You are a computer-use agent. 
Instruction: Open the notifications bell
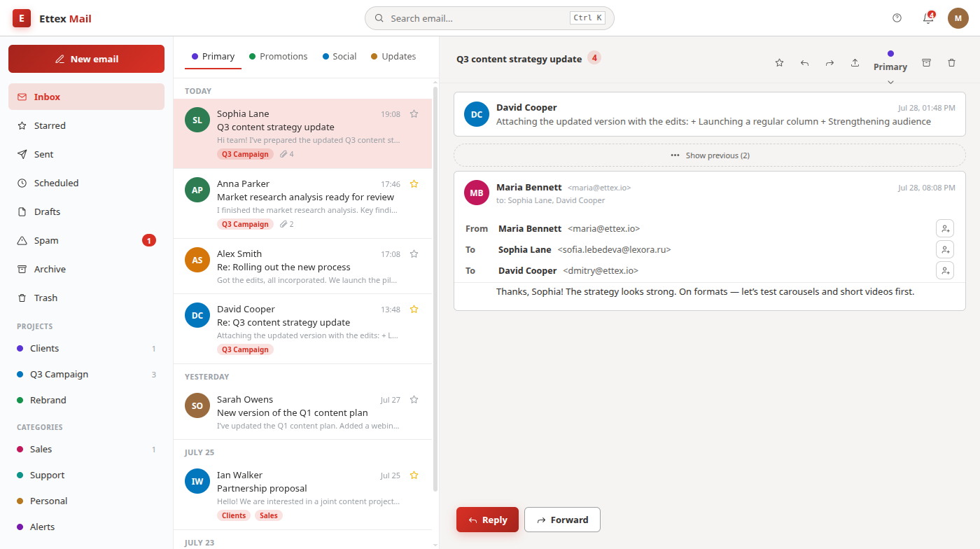(x=928, y=18)
